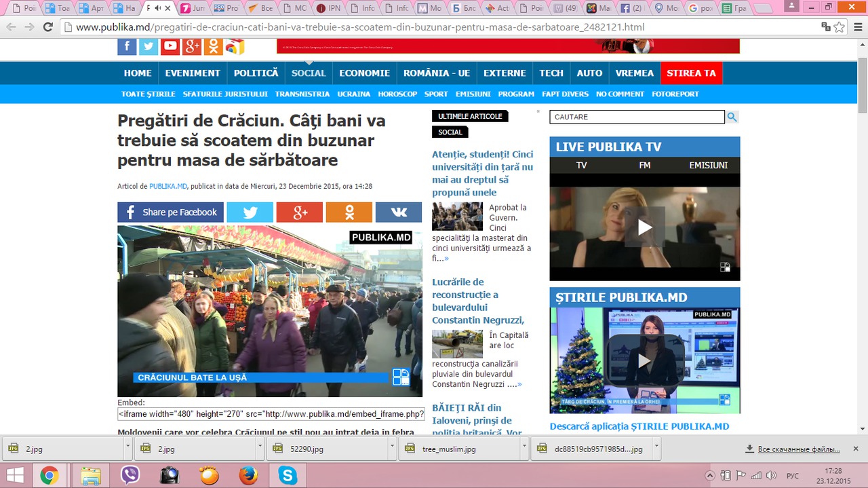
Task: Open the YouTube icon in site header
Action: click(x=170, y=46)
